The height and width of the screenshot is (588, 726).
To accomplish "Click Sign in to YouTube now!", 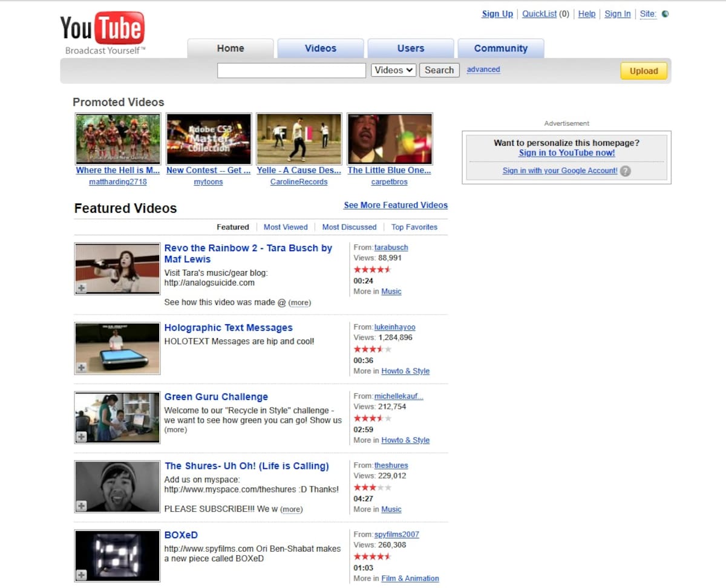I will [567, 153].
